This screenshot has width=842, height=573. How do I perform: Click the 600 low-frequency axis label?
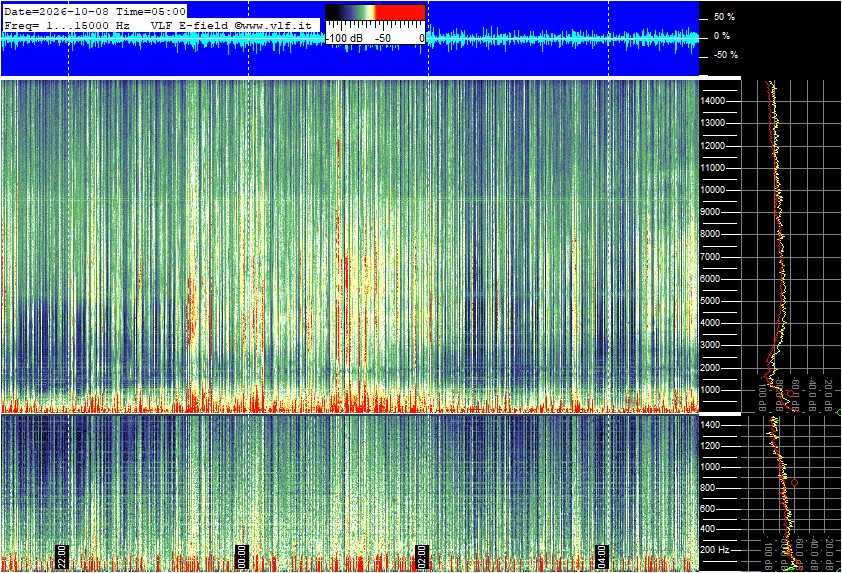708,509
